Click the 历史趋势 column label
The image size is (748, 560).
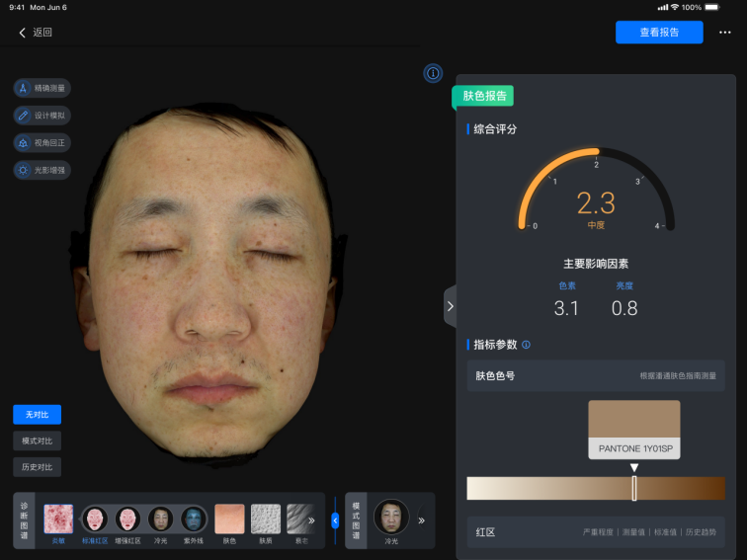point(701,532)
